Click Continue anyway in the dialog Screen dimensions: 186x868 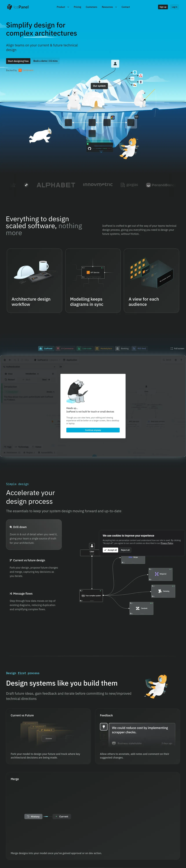[x=93, y=430]
